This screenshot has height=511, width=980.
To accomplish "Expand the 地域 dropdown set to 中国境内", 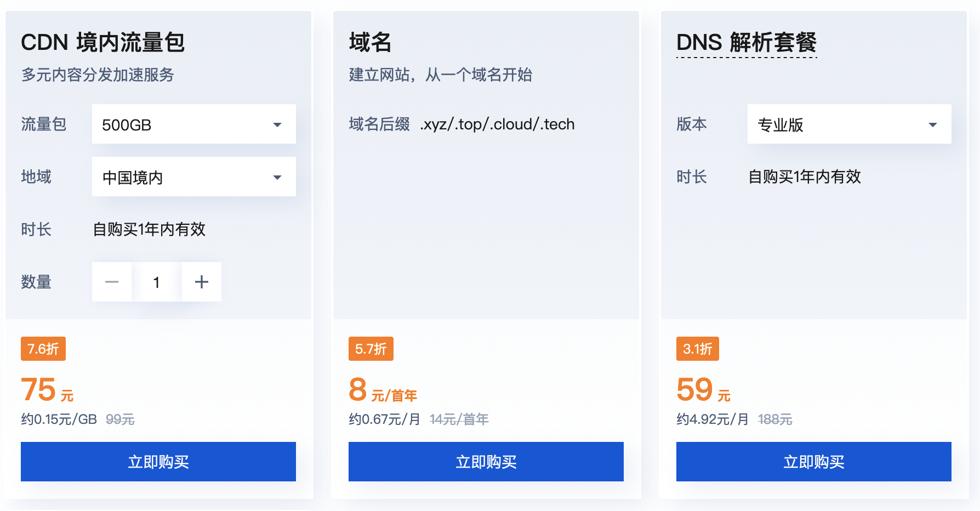I will click(193, 177).
